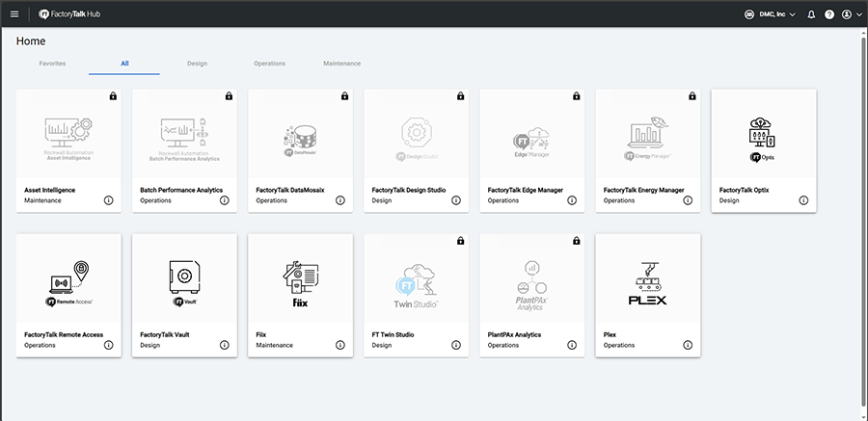868x421 pixels.
Task: Launch FactoryTalk Optix from its tile image
Action: pos(764,133)
